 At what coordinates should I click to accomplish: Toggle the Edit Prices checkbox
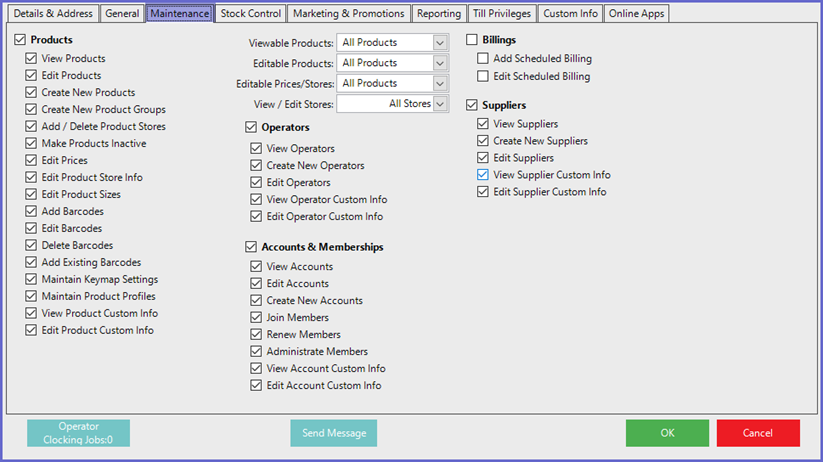pos(32,161)
